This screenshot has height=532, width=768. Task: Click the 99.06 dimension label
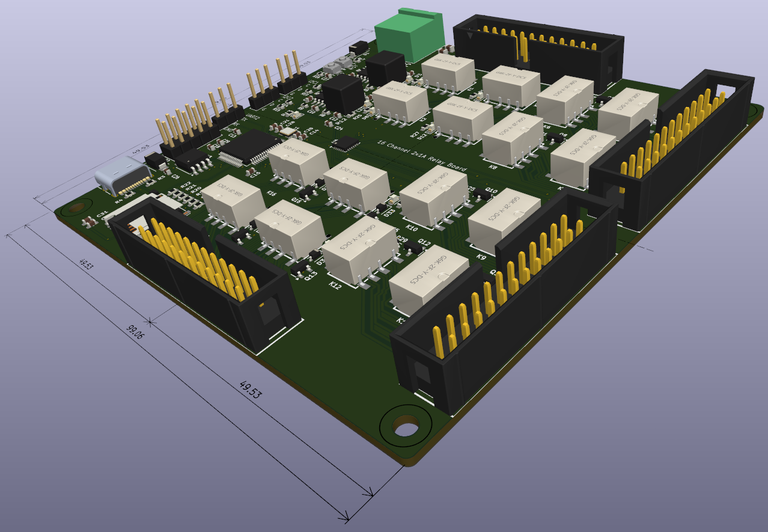pyautogui.click(x=135, y=332)
